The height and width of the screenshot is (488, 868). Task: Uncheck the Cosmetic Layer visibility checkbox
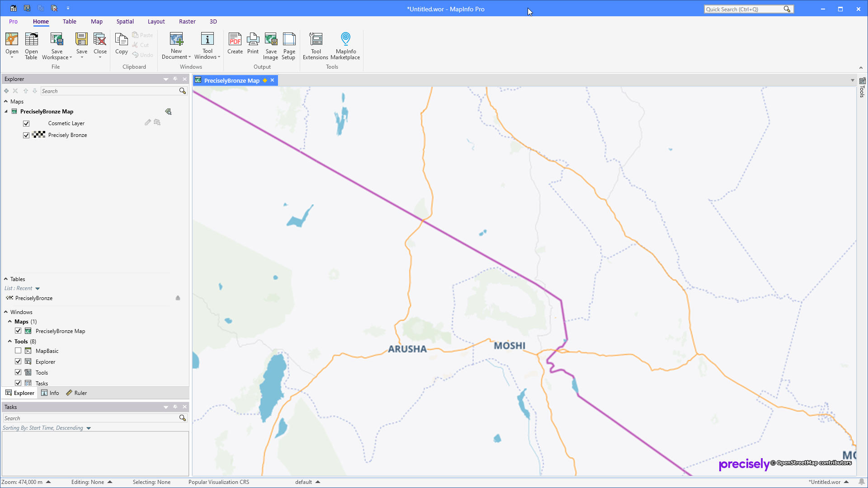26,123
